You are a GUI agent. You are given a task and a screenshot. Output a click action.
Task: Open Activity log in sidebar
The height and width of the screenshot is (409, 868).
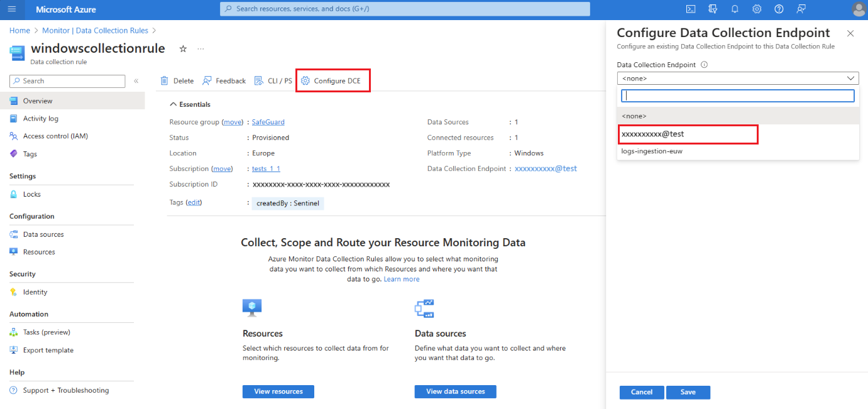coord(40,119)
